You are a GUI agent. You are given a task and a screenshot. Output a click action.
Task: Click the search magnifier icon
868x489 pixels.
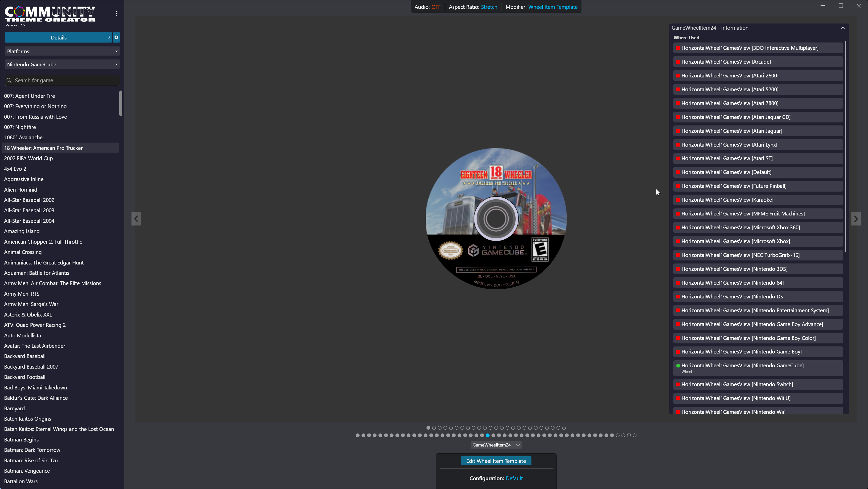(x=9, y=80)
